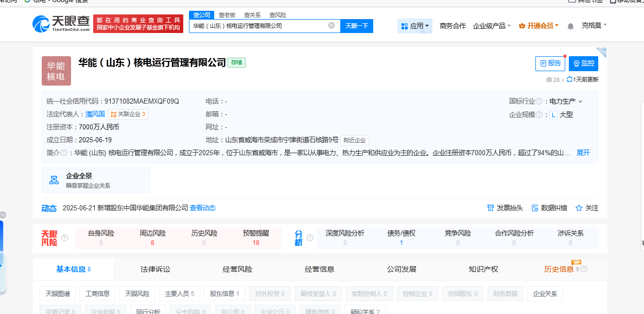644x314 pixels.
Task: Click 数据纠错 data correction icon
Action: (x=535, y=208)
